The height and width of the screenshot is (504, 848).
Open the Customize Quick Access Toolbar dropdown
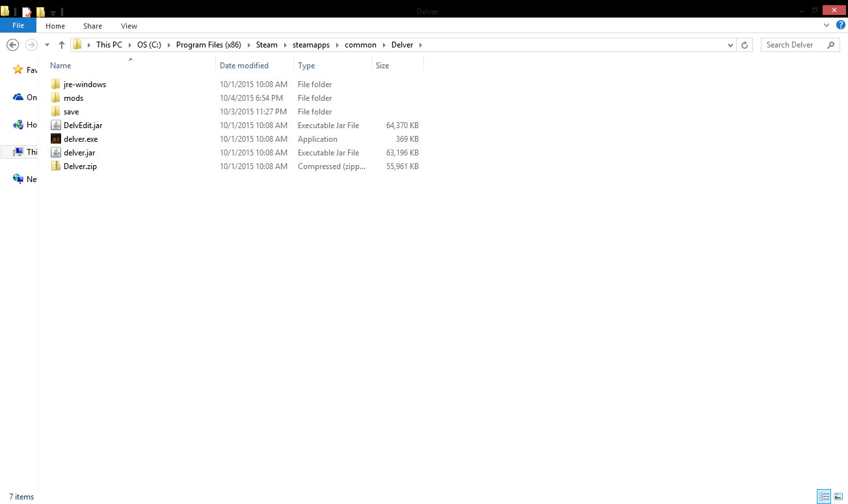pos(53,12)
